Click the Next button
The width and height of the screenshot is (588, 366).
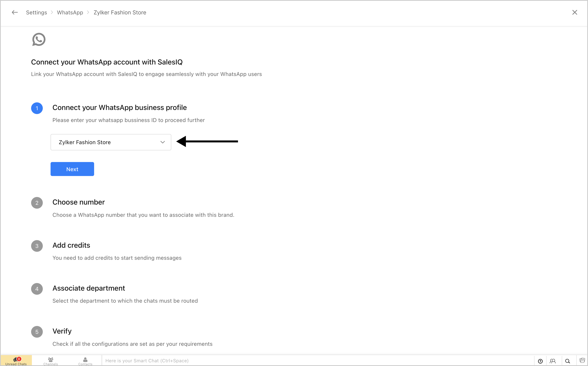point(72,169)
